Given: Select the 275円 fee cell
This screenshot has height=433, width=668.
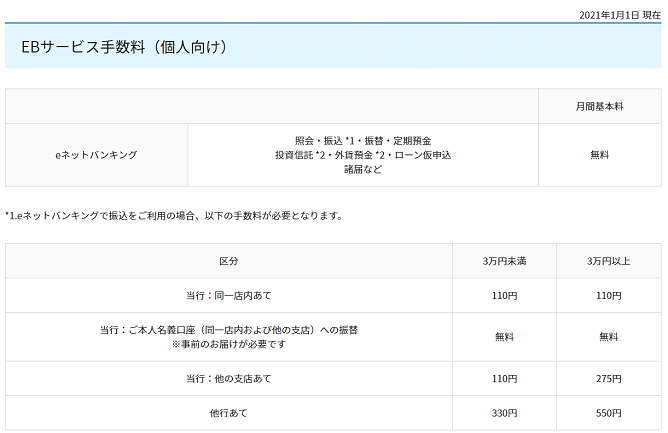Looking at the screenshot, I should [x=609, y=379].
